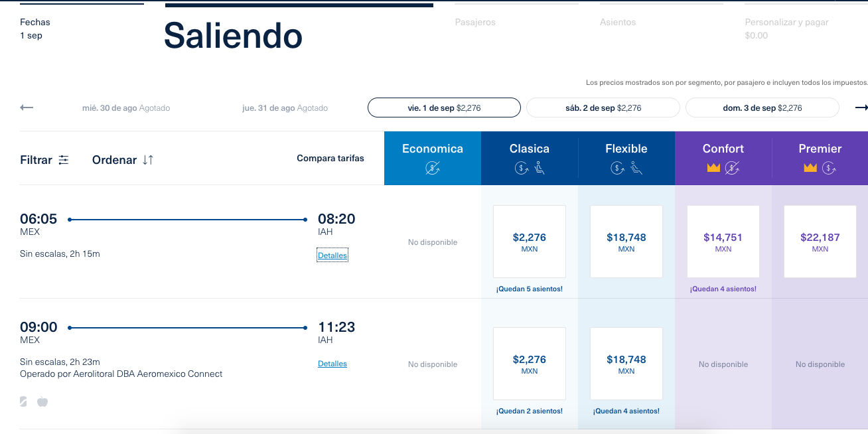Open Detalles for the 09:00 flight
The height and width of the screenshot is (434, 868).
pyautogui.click(x=332, y=364)
